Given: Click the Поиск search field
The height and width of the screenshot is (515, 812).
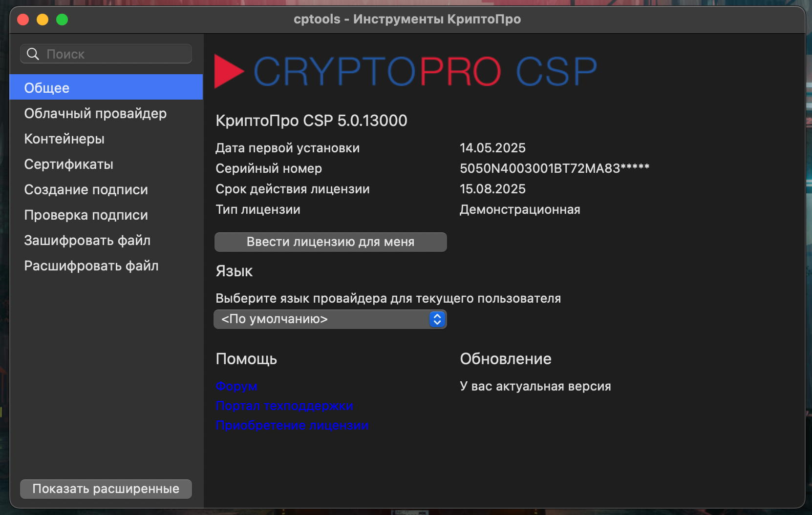Looking at the screenshot, I should [106, 54].
